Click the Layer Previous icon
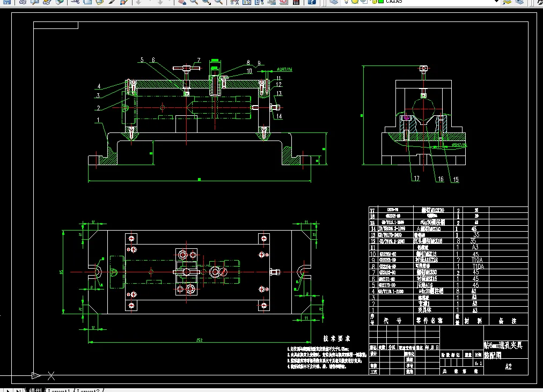Image resolution: width=543 pixels, height=392 pixels. (519, 2)
